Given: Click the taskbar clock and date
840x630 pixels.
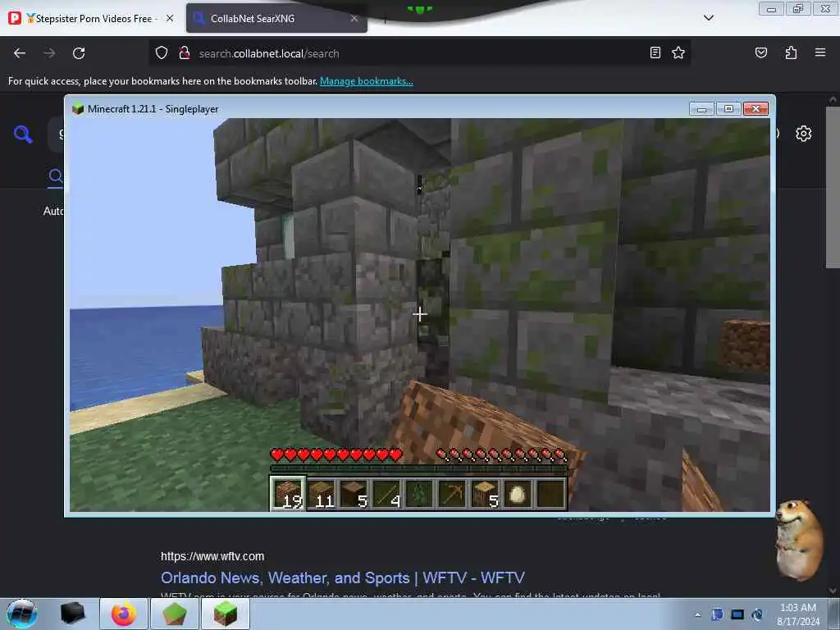Looking at the screenshot, I should [798, 614].
